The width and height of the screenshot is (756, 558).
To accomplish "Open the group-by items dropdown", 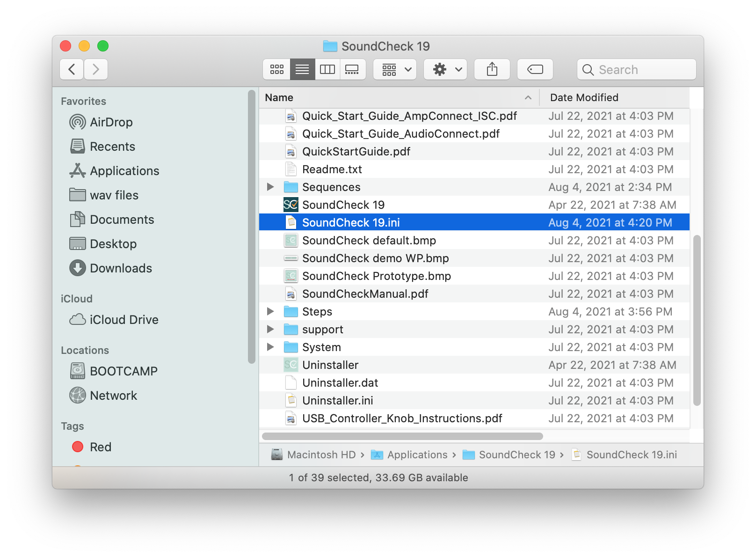I will pyautogui.click(x=395, y=69).
